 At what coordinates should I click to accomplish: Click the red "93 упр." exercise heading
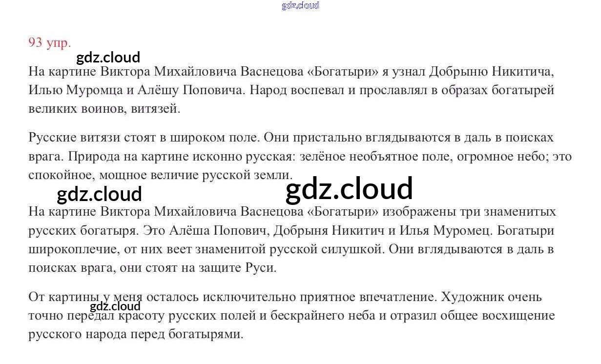[x=50, y=42]
